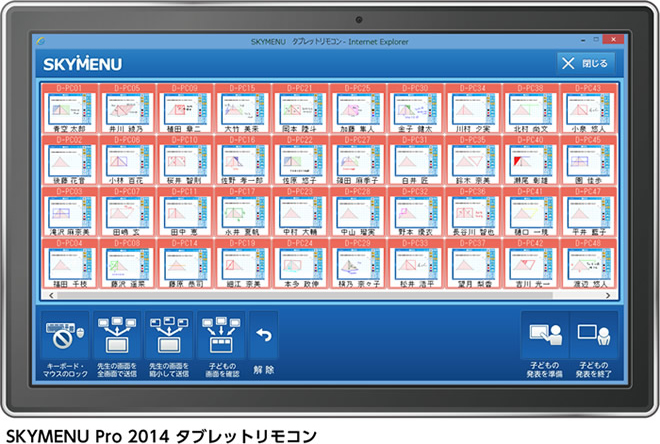The height and width of the screenshot is (444, 660).
Task: End child's presentation (子どもの発表を終了)
Action: [x=594, y=335]
